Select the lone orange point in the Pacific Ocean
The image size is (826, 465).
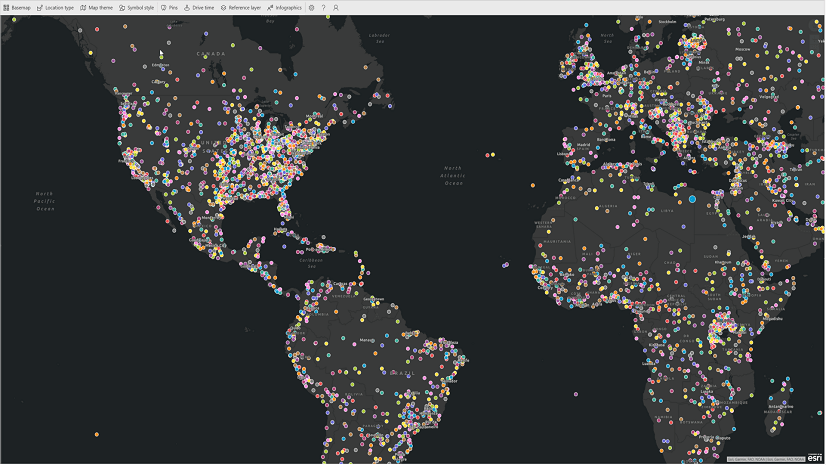tap(96, 434)
